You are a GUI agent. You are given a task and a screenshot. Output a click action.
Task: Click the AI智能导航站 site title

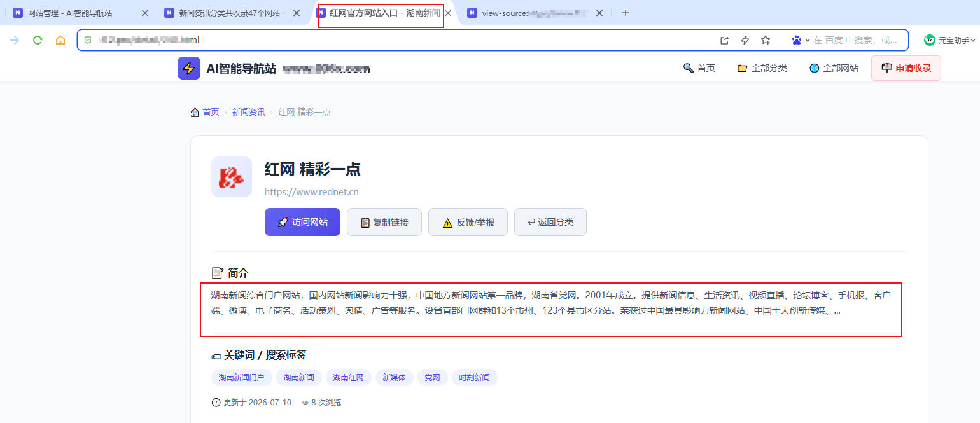241,69
